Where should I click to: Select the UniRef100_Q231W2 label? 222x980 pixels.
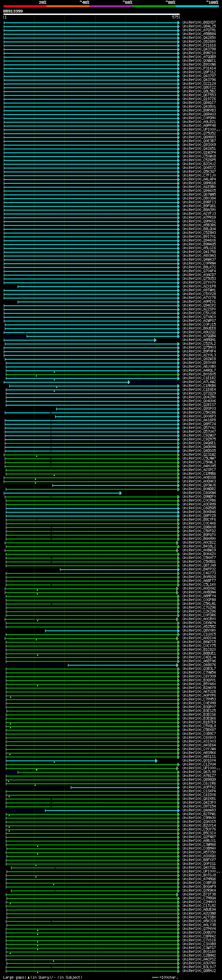199,455
